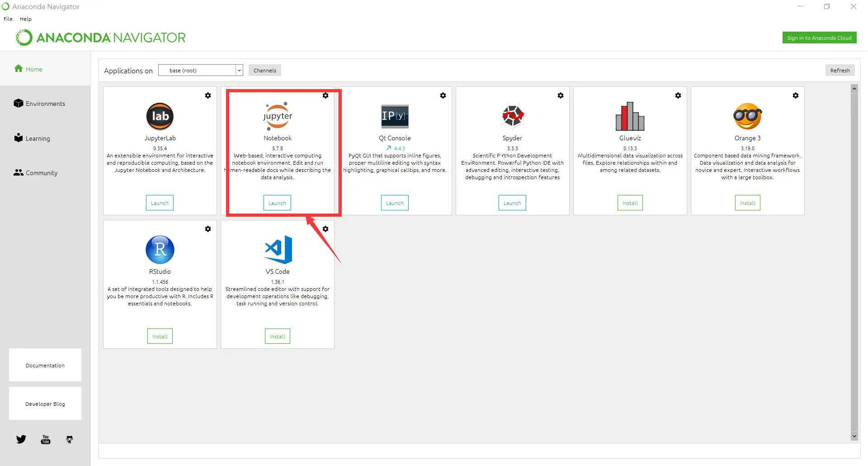868x466 pixels.
Task: Open settings gear on Qt Console card
Action: (x=443, y=95)
